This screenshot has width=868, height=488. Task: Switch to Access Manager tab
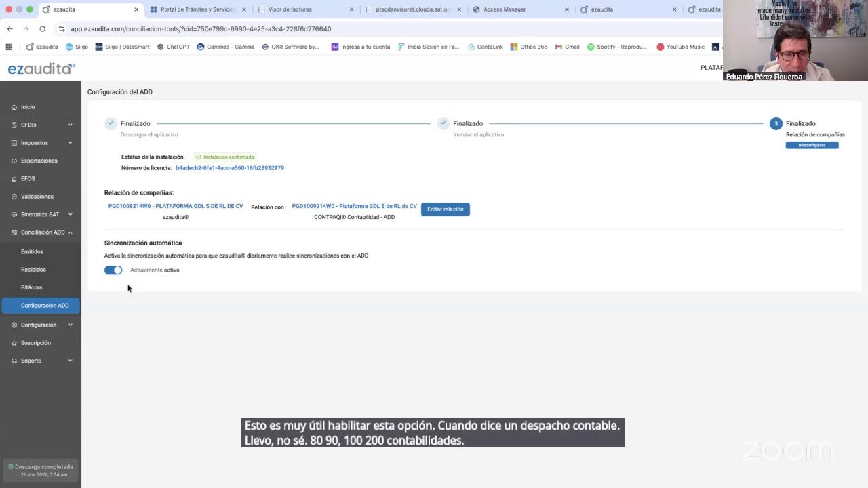[x=521, y=9]
